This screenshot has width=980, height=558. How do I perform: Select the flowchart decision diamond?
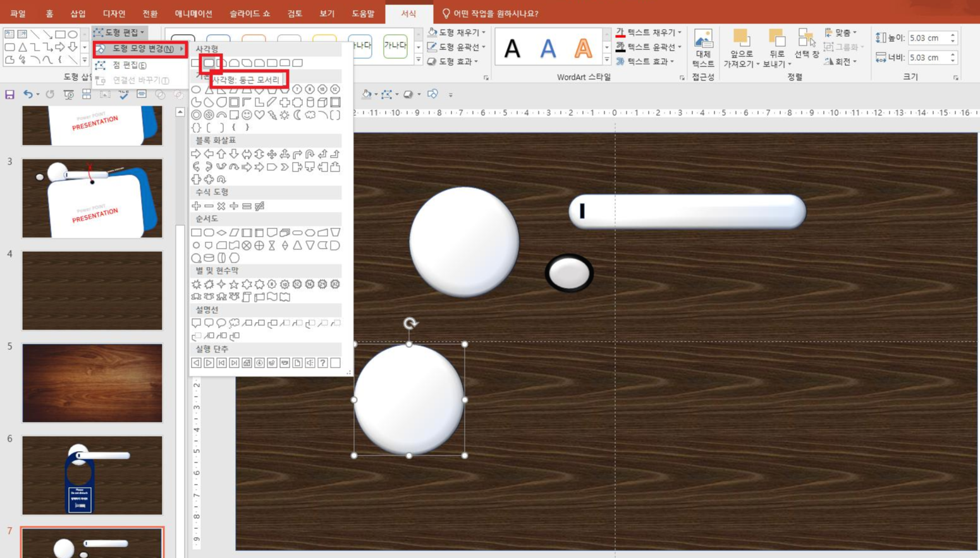click(221, 233)
